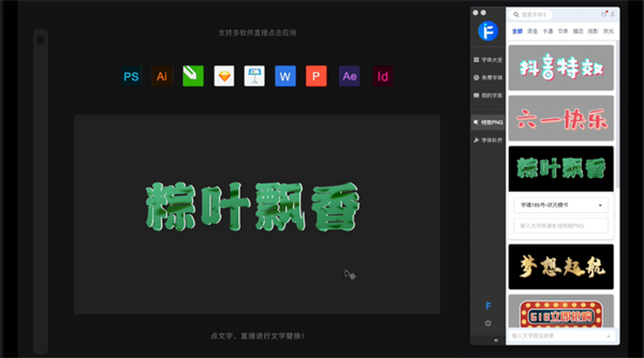Select the 抖音特效 effect thumbnail
The height and width of the screenshot is (358, 644).
tap(561, 68)
